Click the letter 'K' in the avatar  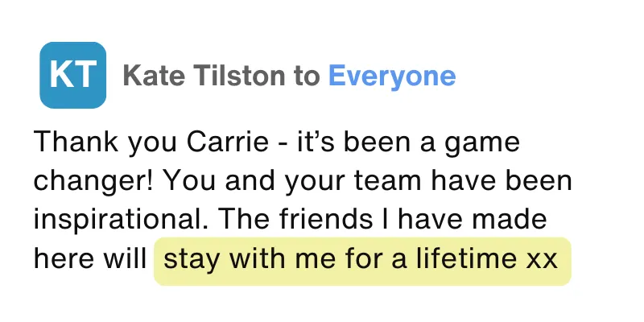(x=61, y=75)
